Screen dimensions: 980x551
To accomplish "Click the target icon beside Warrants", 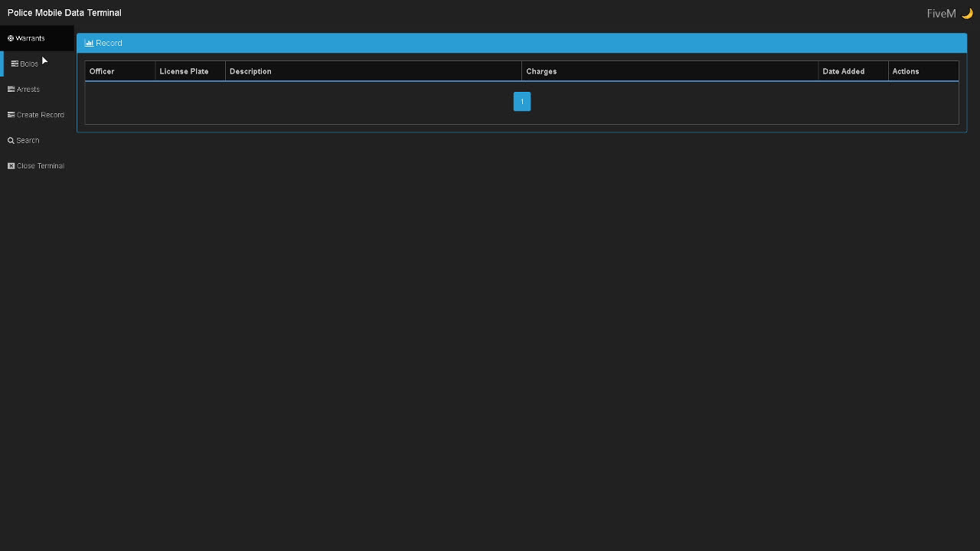I will [11, 37].
